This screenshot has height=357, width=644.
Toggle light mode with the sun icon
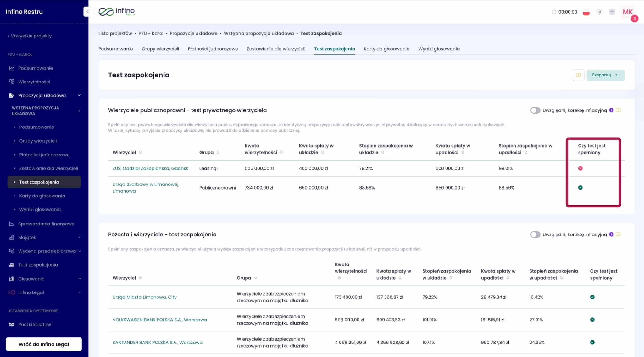point(599,12)
